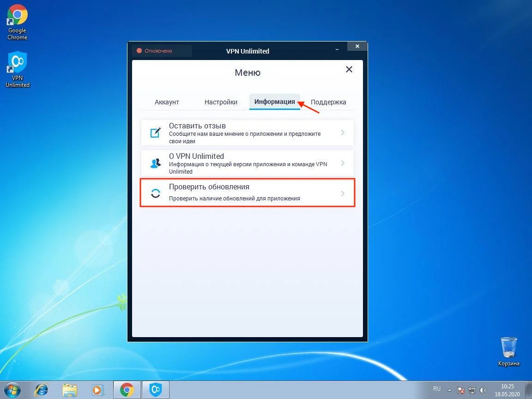This screenshot has height=399, width=532.
Task: Click the About VPN Unlimited people icon
Action: (x=156, y=163)
